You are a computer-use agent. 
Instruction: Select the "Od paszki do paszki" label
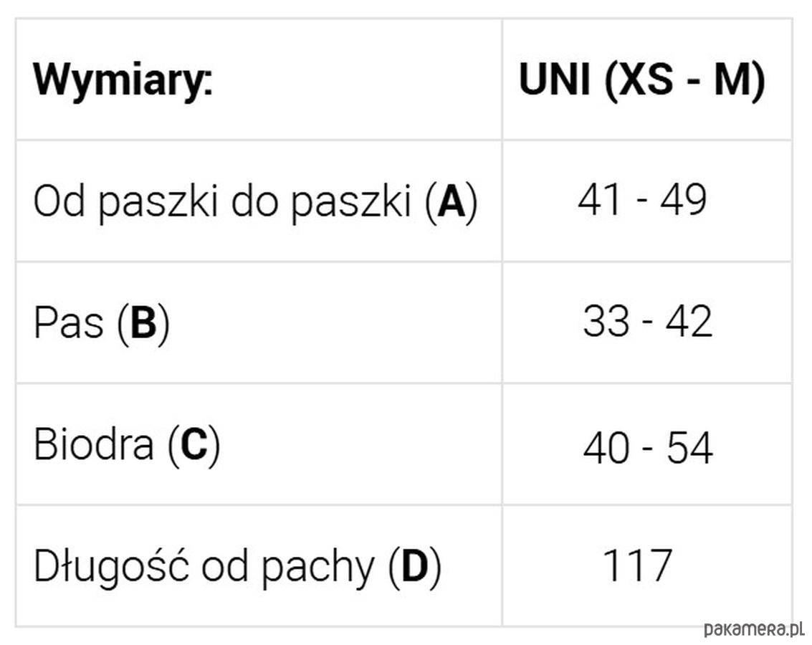pyautogui.click(x=222, y=203)
